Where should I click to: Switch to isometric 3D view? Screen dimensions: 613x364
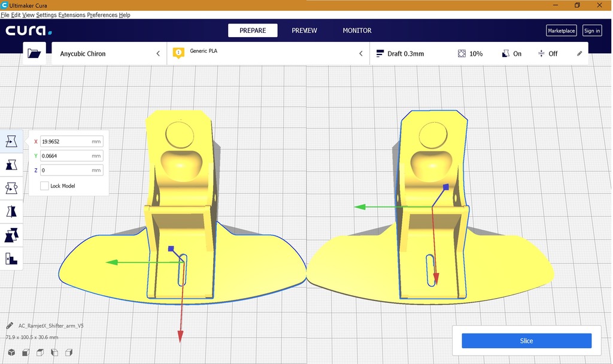pyautogui.click(x=11, y=353)
